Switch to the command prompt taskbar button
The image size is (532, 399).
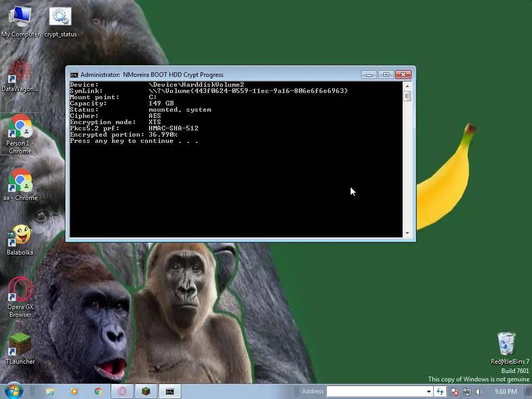[x=170, y=392]
